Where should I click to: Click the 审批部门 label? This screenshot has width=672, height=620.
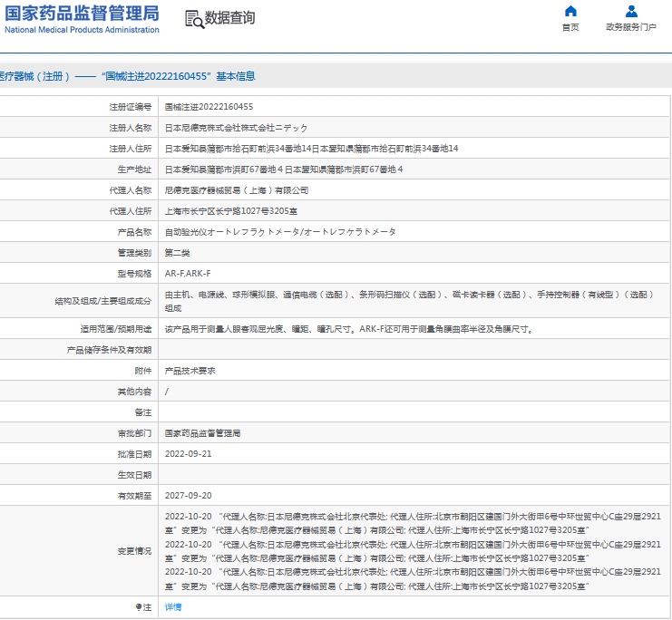click(x=134, y=433)
